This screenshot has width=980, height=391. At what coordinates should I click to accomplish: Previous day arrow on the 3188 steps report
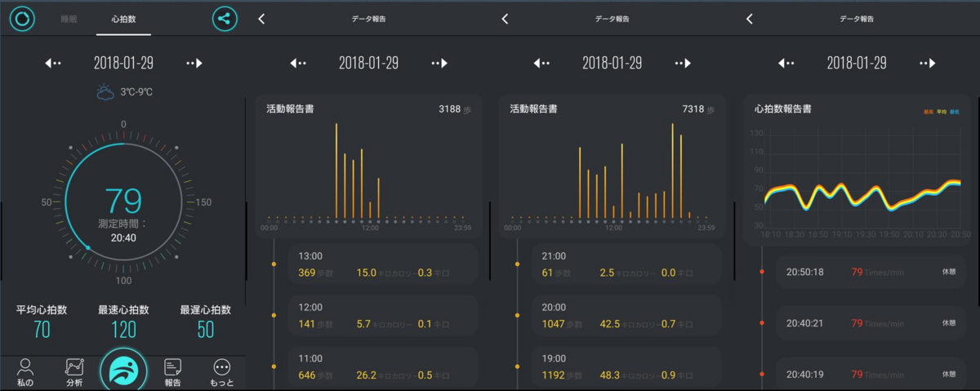coord(298,63)
